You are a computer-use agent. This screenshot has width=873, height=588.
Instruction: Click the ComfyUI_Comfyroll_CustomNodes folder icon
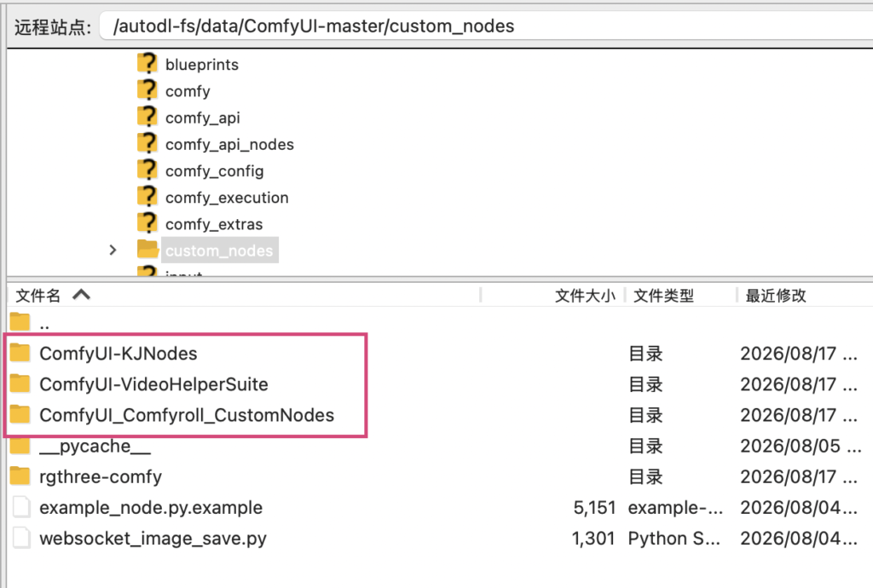click(20, 414)
